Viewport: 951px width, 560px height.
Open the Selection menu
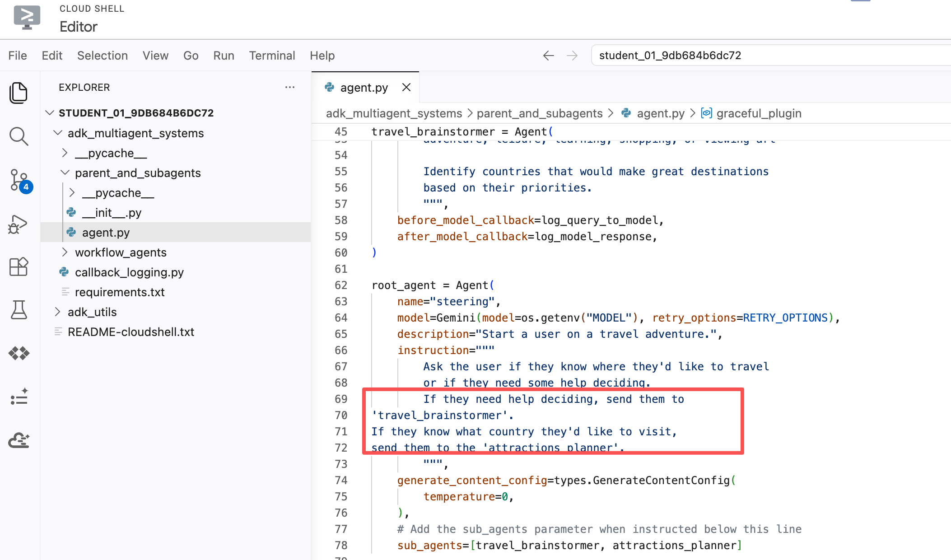(103, 56)
